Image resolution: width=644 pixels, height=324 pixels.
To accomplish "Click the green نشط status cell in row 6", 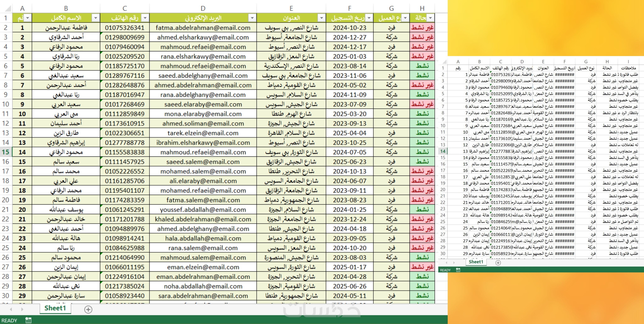I will click(422, 66).
